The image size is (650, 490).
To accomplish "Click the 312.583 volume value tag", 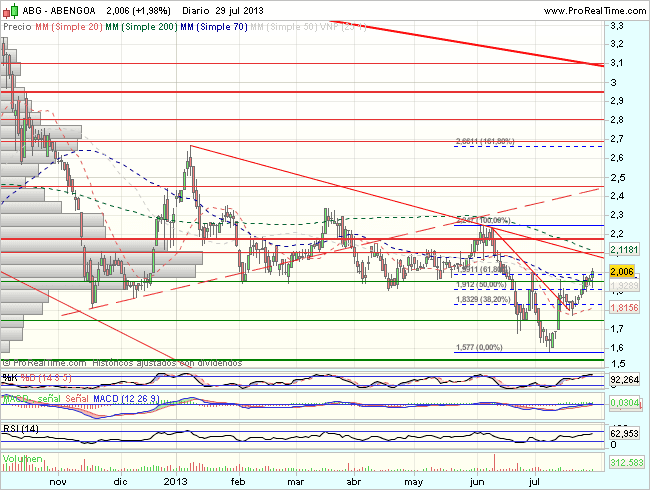I will point(624,463).
